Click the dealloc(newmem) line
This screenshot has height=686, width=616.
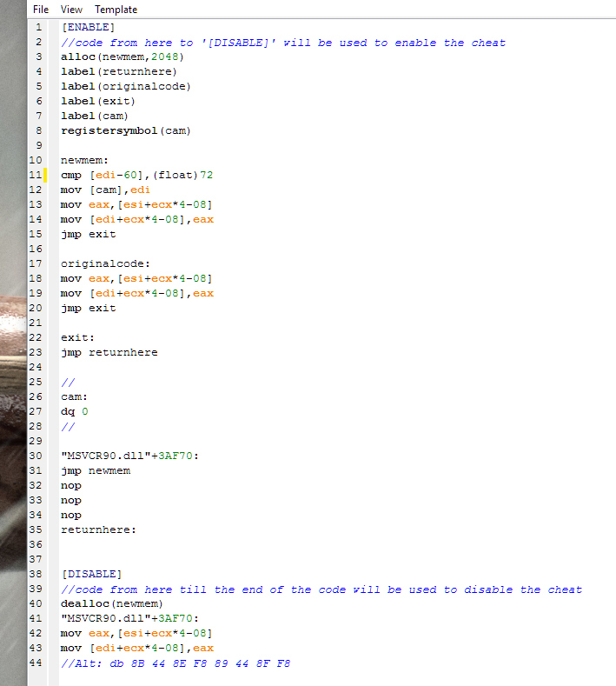(111, 603)
